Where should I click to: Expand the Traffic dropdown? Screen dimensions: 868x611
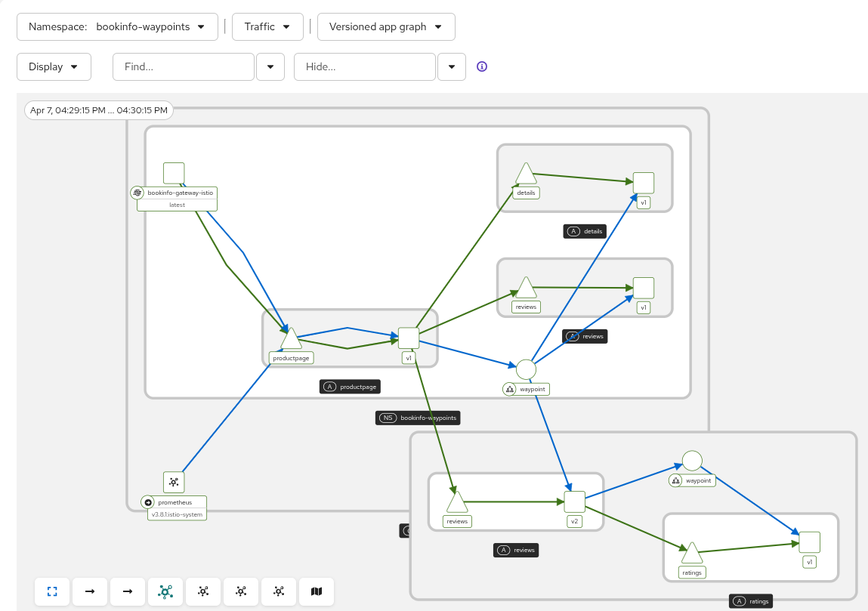pyautogui.click(x=267, y=26)
